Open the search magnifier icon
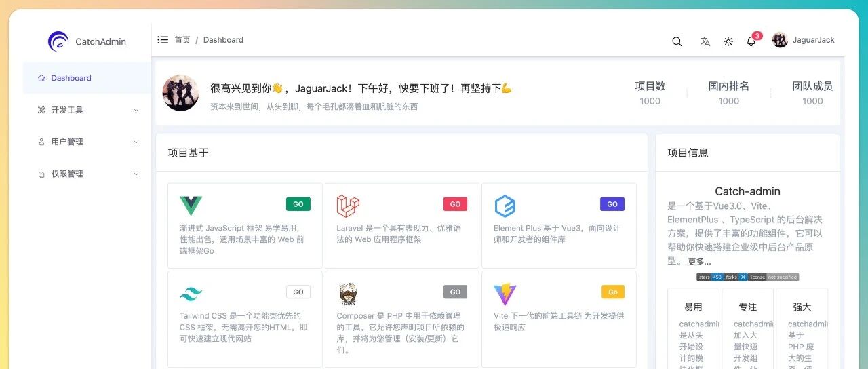This screenshot has height=369, width=868. pyautogui.click(x=677, y=41)
